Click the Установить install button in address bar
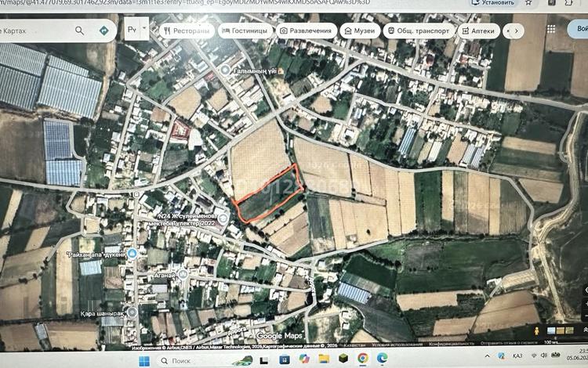Image resolution: width=588 pixels, height=368 pixels. [493, 3]
